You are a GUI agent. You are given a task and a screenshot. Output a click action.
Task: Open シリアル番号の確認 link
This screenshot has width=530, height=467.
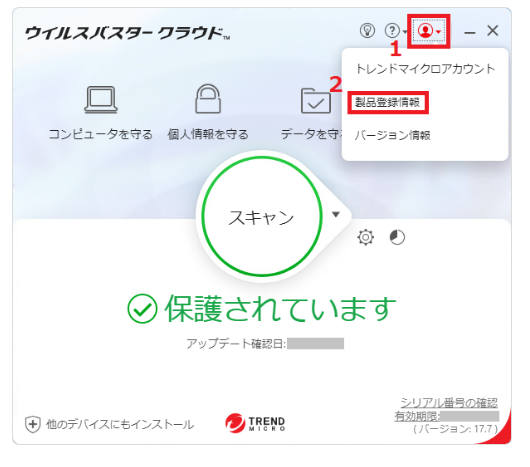449,403
